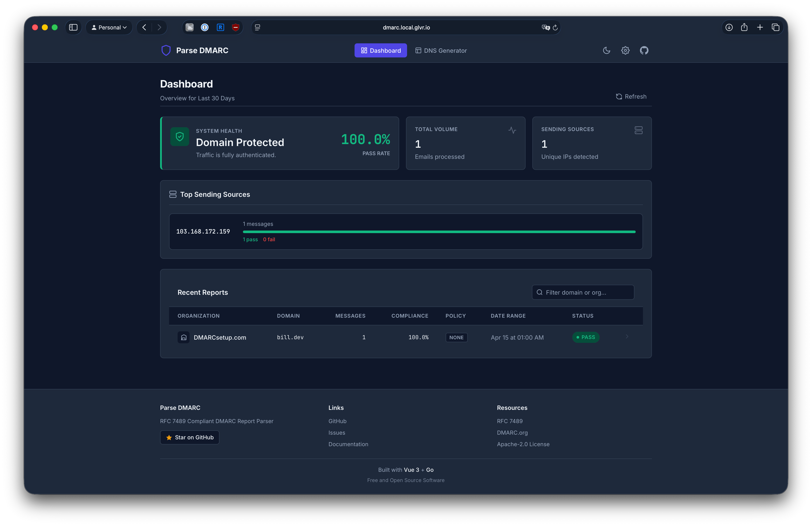
Task: Click the Top Sending Sources stack icon
Action: 173,194
